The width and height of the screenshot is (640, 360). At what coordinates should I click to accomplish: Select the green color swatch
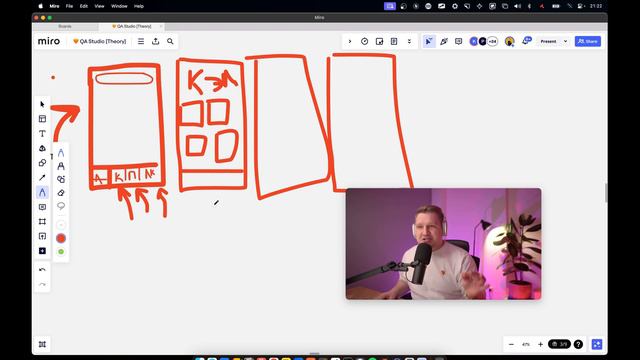61,251
